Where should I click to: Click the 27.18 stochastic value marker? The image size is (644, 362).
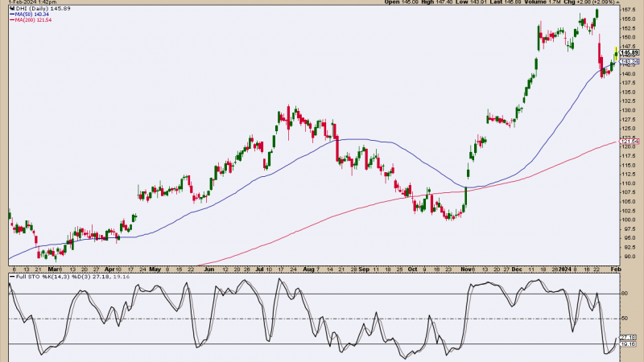click(x=629, y=337)
